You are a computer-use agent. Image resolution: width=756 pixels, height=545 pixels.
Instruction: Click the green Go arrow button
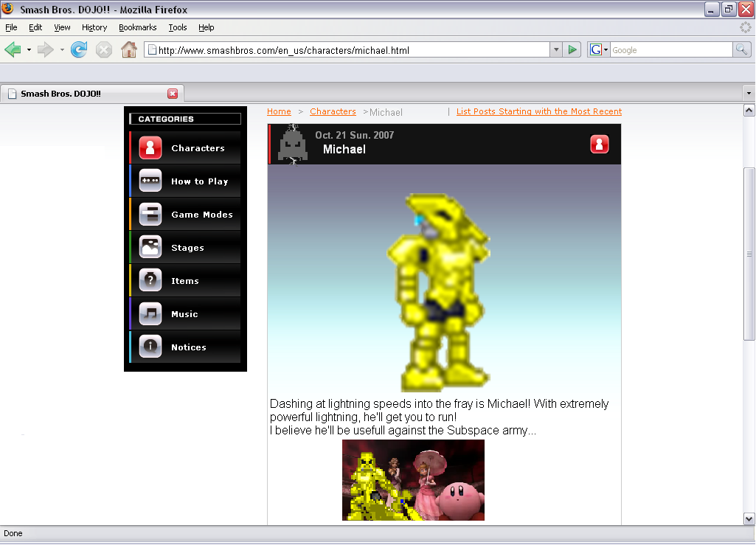point(572,49)
